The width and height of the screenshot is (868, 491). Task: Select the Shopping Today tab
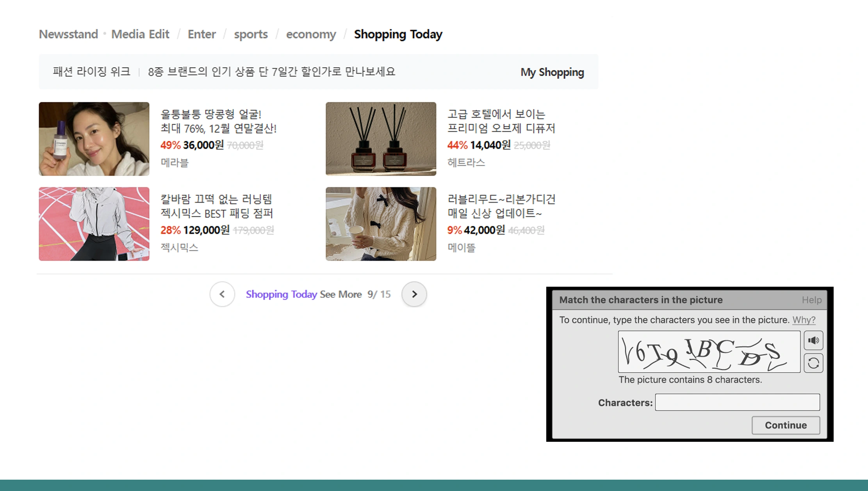pyautogui.click(x=398, y=34)
